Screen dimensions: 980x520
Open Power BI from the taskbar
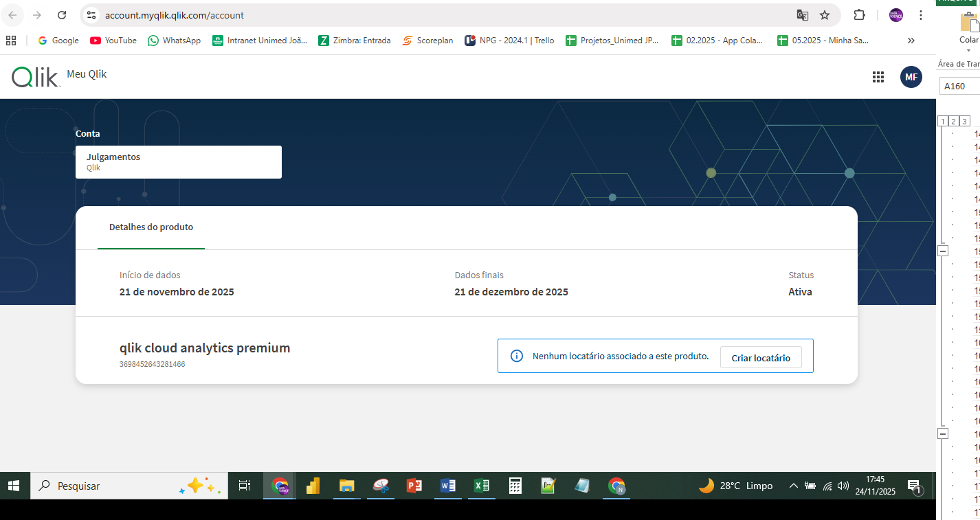pyautogui.click(x=313, y=486)
